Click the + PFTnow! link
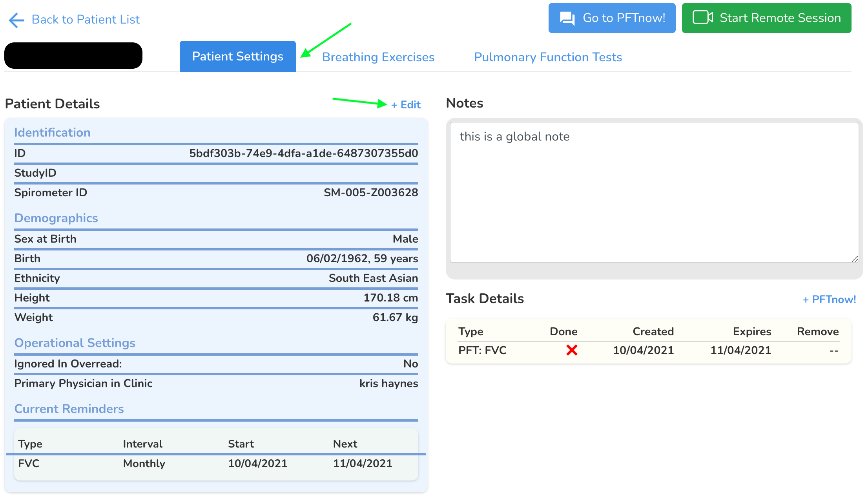 [829, 300]
